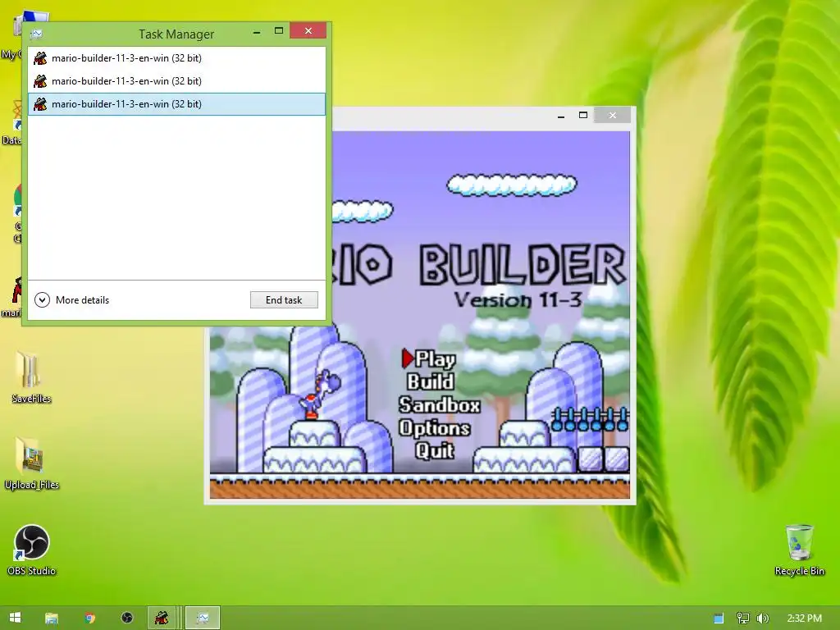Image resolution: width=840 pixels, height=630 pixels.
Task: Open the Windows Start button
Action: pos(15,618)
